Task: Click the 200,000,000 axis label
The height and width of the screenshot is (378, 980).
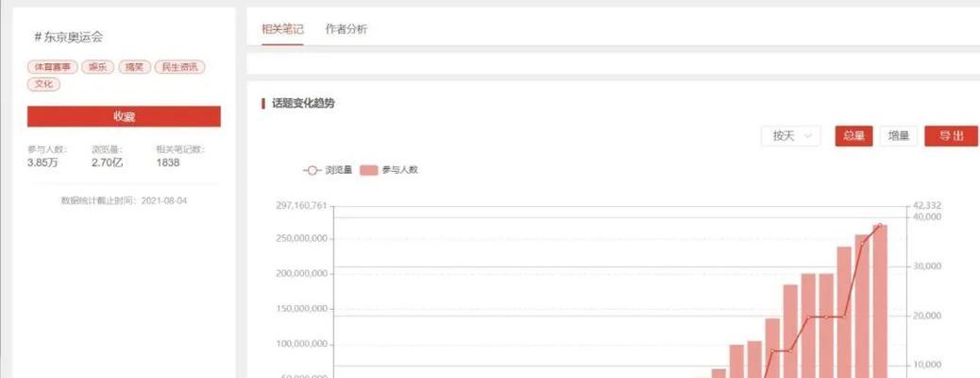Action: tap(301, 273)
